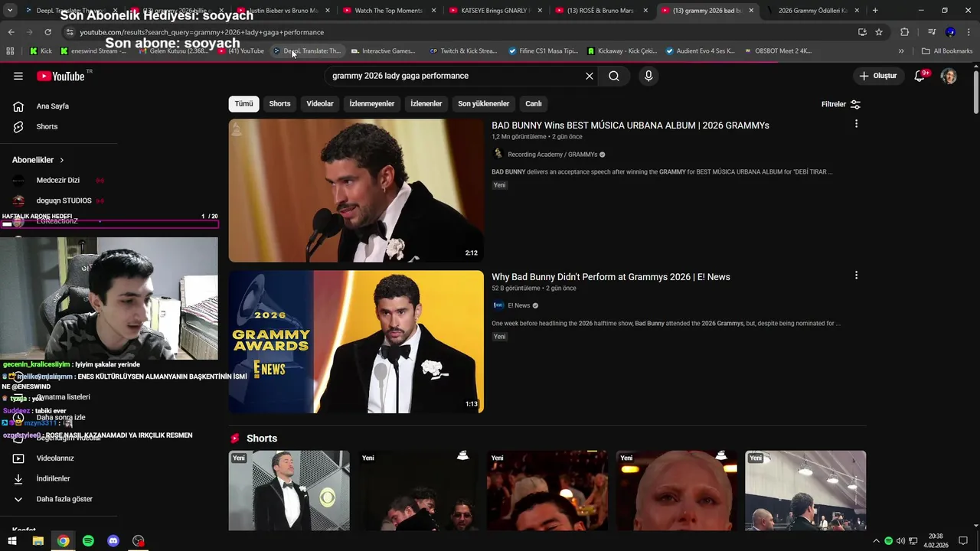
Task: Select the İzlenmeyenler filter chip
Action: (x=372, y=104)
